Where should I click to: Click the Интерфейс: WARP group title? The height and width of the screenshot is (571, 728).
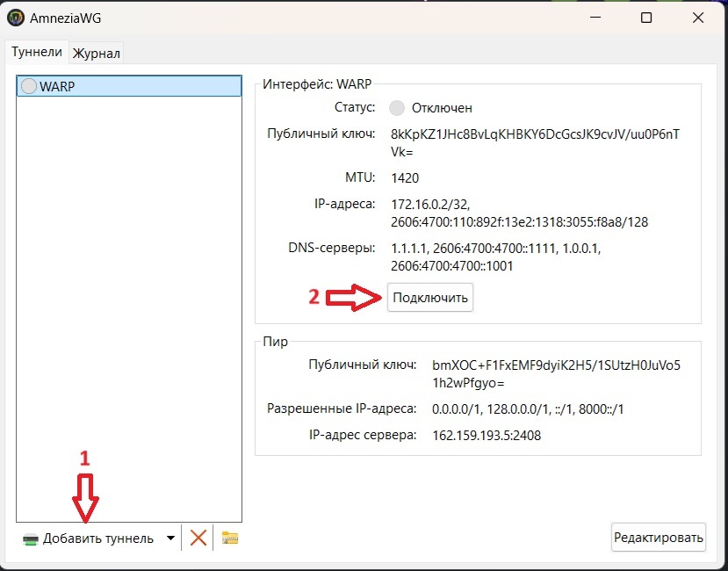click(317, 84)
